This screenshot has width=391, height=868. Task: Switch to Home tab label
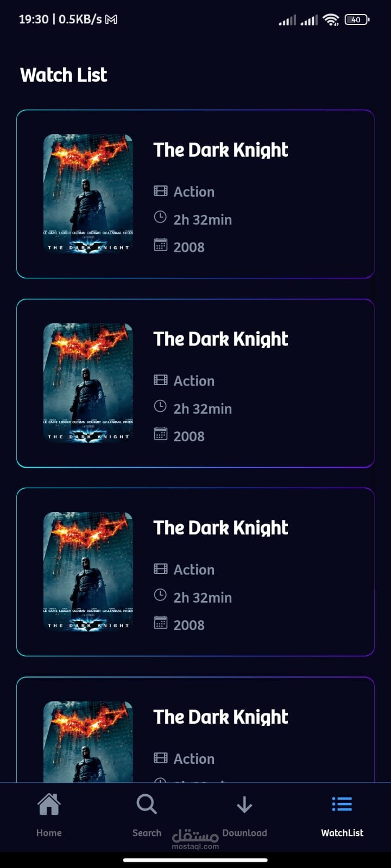tap(49, 833)
